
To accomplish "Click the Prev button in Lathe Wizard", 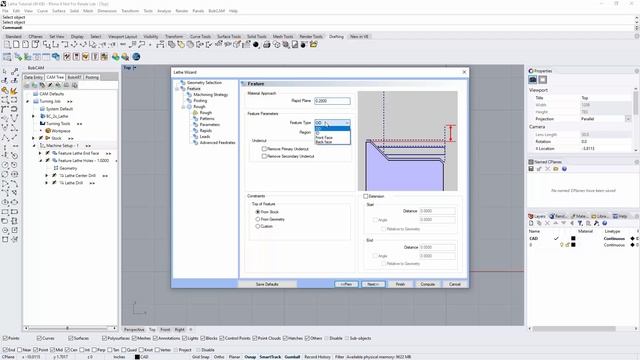I will coord(346,284).
